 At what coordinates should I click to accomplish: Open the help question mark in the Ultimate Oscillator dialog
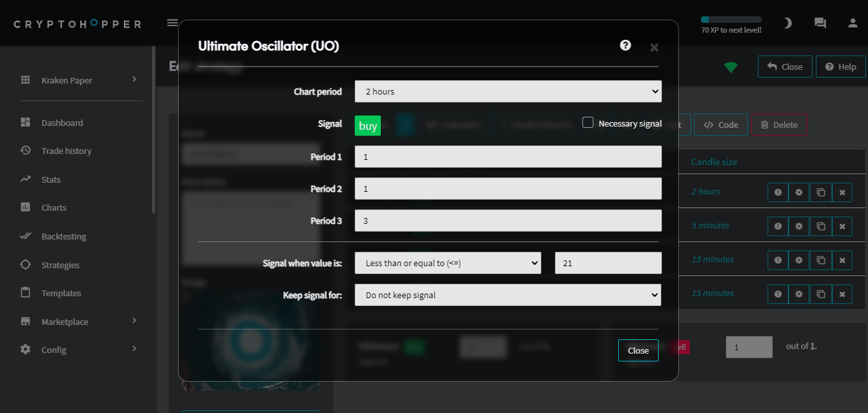[x=625, y=45]
